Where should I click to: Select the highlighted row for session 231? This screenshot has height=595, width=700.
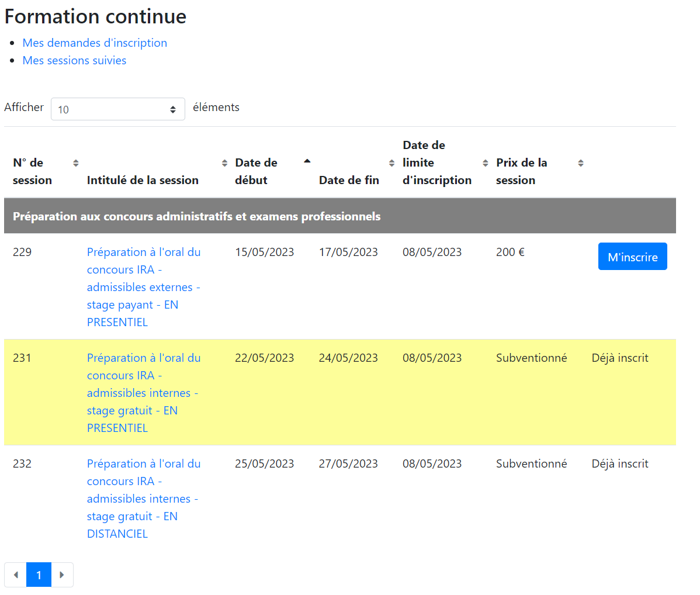(339, 392)
